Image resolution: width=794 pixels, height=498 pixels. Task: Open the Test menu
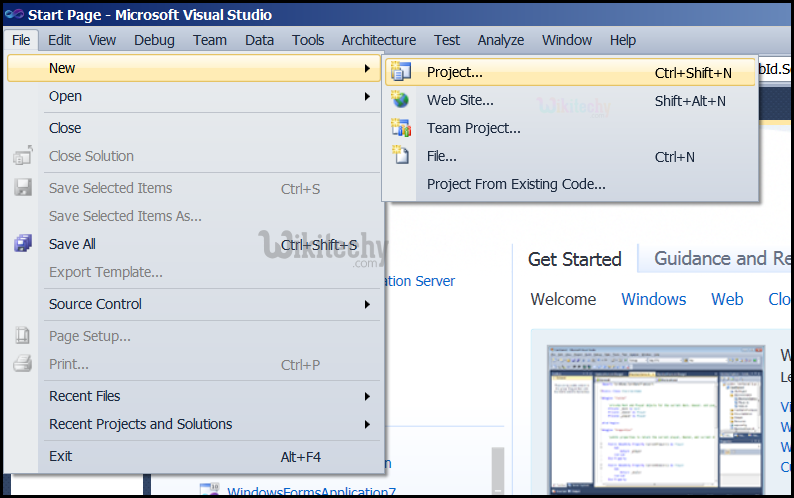pos(447,40)
